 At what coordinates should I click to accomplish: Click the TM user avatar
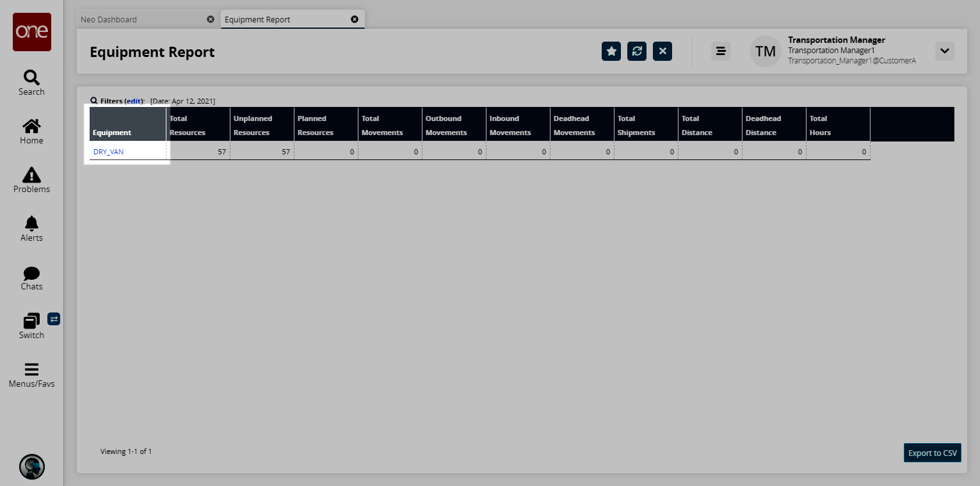[x=766, y=51]
